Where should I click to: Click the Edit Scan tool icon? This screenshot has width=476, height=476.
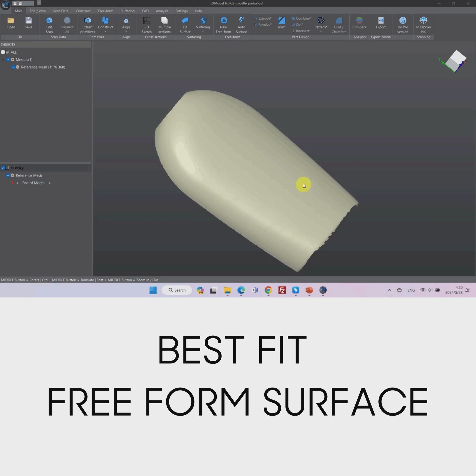[x=49, y=21]
